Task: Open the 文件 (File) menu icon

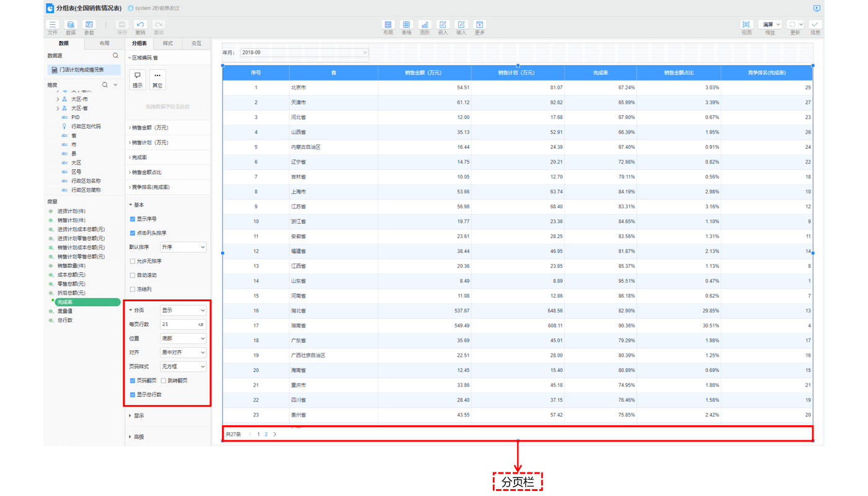Action: [53, 25]
